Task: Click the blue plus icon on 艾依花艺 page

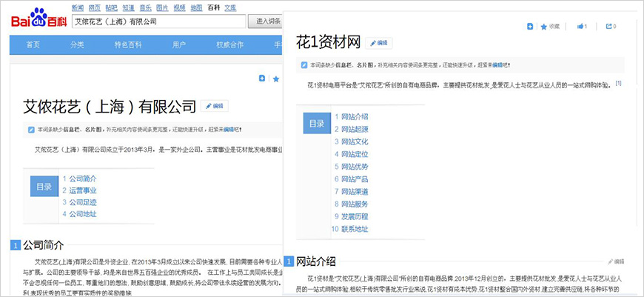Action: point(262,79)
